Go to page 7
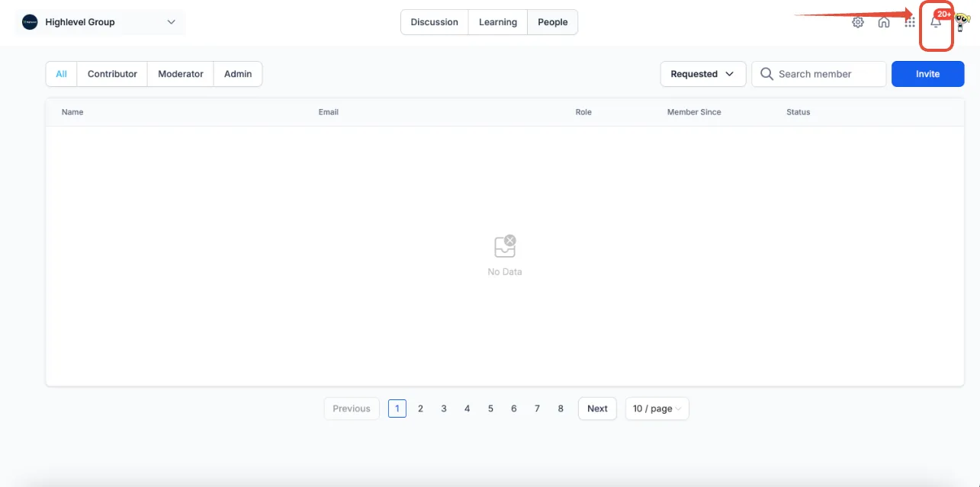980x487 pixels. tap(537, 409)
